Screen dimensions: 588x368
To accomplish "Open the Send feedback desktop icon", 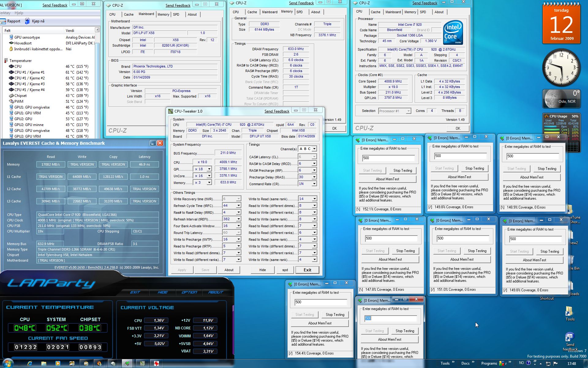I will 569,337.
